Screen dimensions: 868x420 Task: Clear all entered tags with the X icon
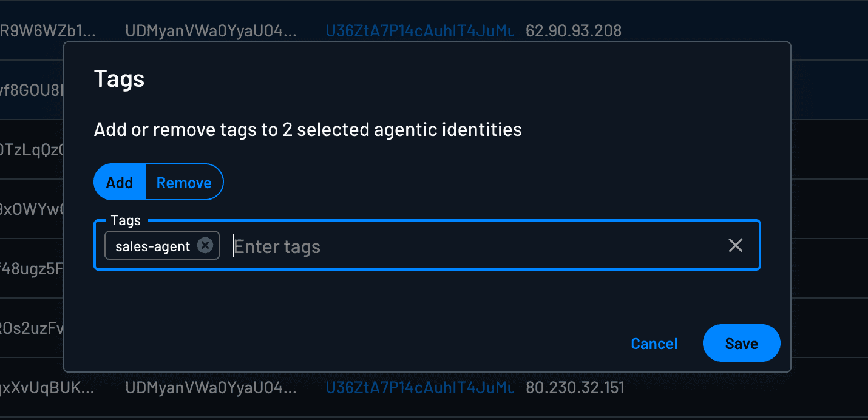coord(736,245)
